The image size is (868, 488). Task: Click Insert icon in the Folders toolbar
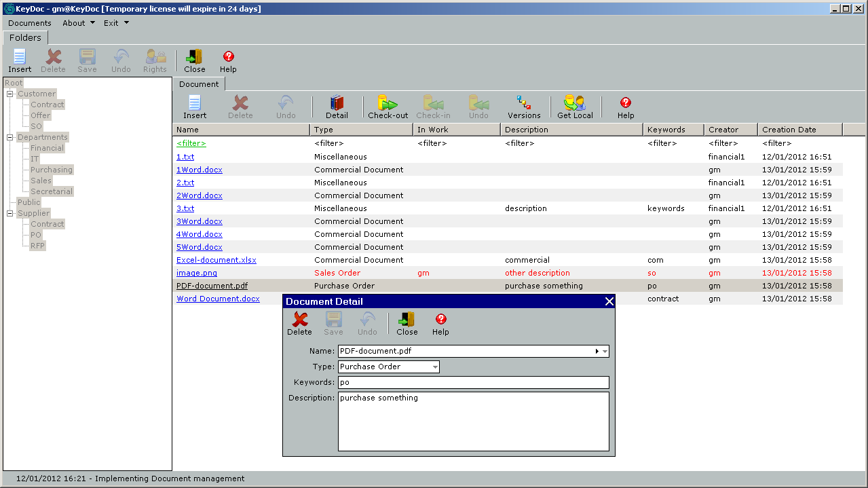point(20,58)
